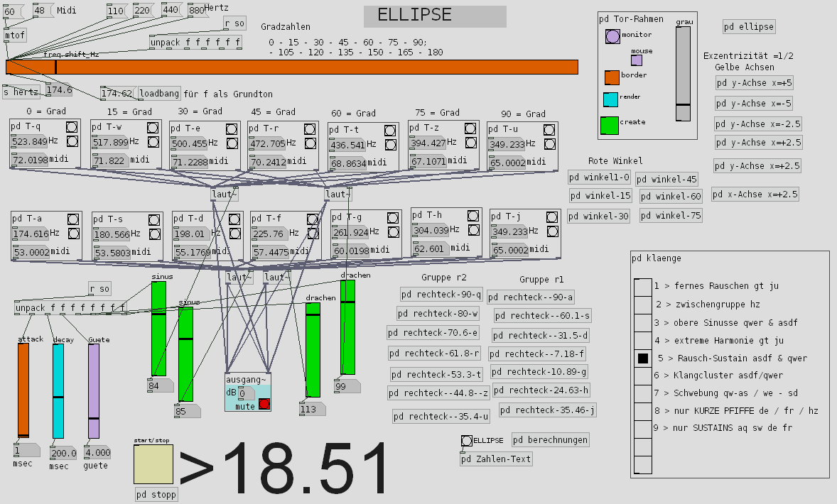Enable the upper toggle in T-q box

72,127
